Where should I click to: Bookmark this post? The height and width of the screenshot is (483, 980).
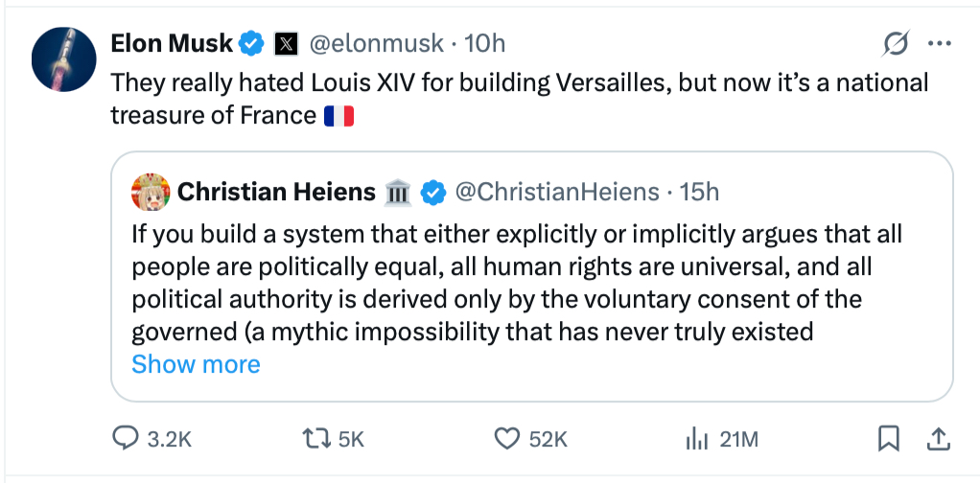(889, 439)
